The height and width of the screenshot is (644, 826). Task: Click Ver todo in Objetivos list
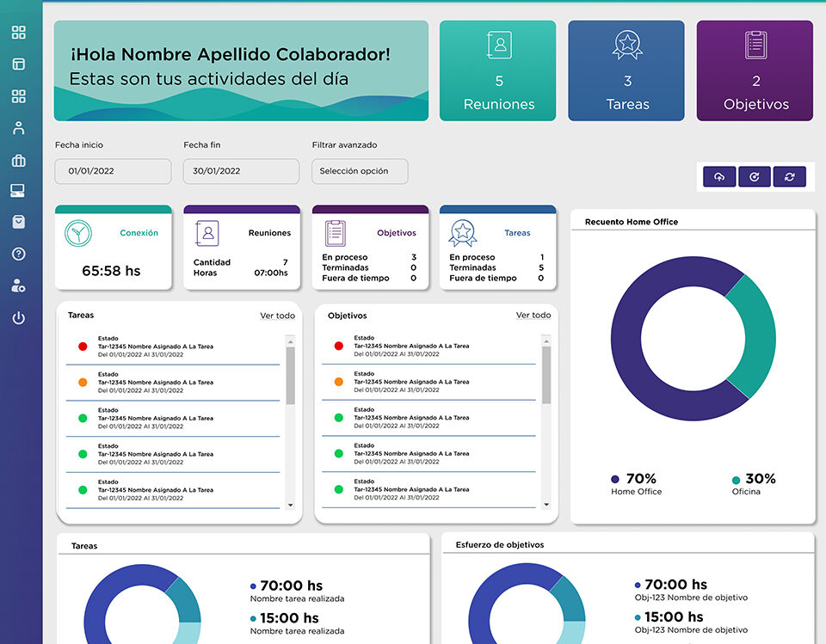(x=533, y=316)
